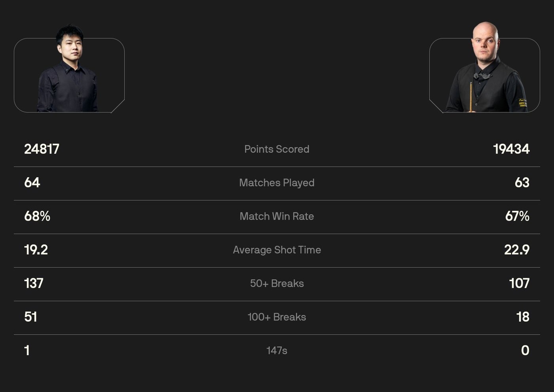This screenshot has width=554, height=392.
Task: Click the 24817 points scored value
Action: coord(42,149)
